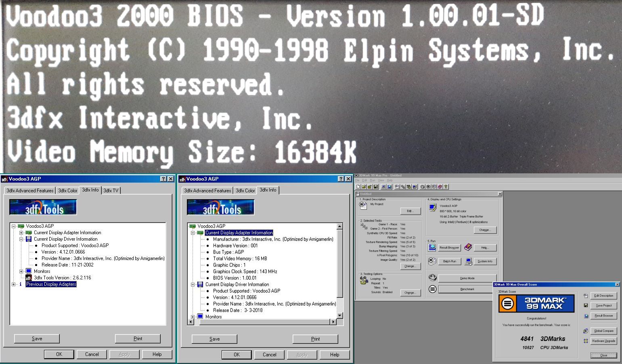Image resolution: width=622 pixels, height=364 pixels.
Task: Select 'Graphics Clock Speed : 143 MHz' row
Action: click(245, 271)
